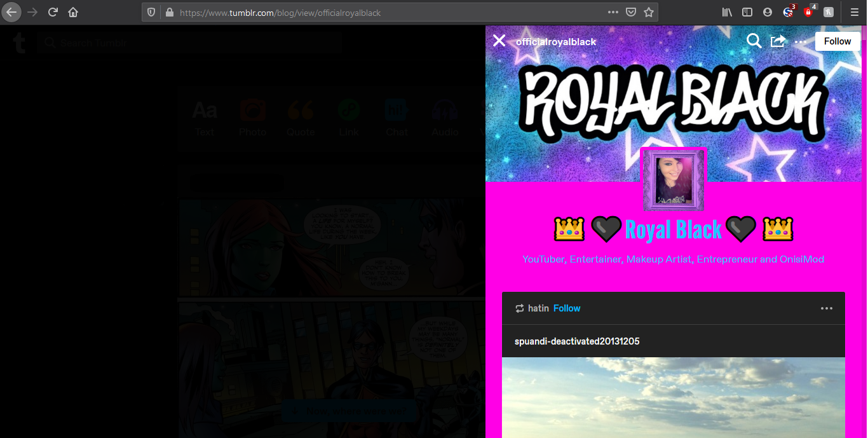Go to the Firefox home page
The image size is (868, 438).
pyautogui.click(x=73, y=12)
